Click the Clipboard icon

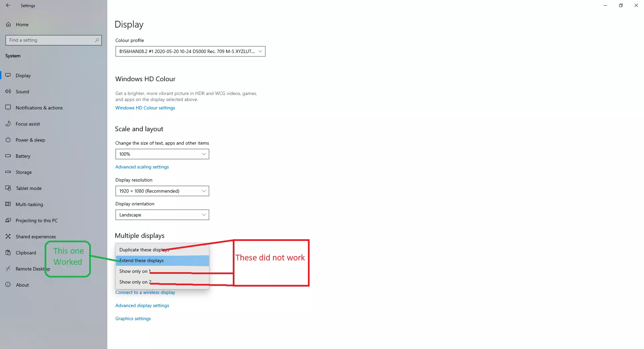(8, 253)
